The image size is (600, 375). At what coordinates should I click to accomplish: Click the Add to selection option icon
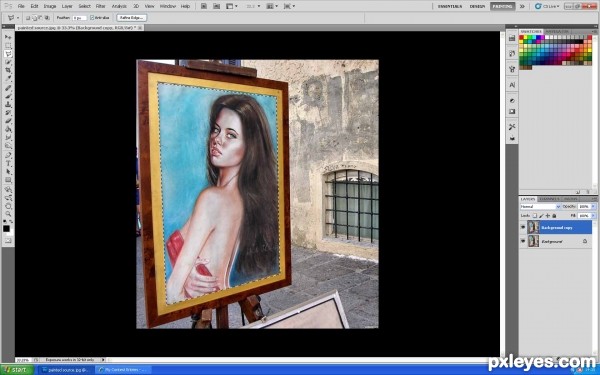pyautogui.click(x=34, y=18)
